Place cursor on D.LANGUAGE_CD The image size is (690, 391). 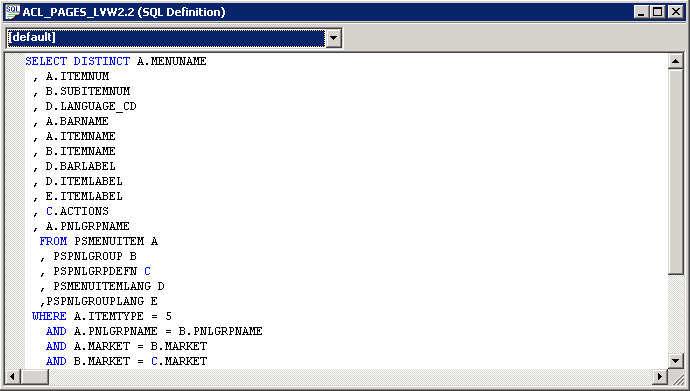pos(91,106)
